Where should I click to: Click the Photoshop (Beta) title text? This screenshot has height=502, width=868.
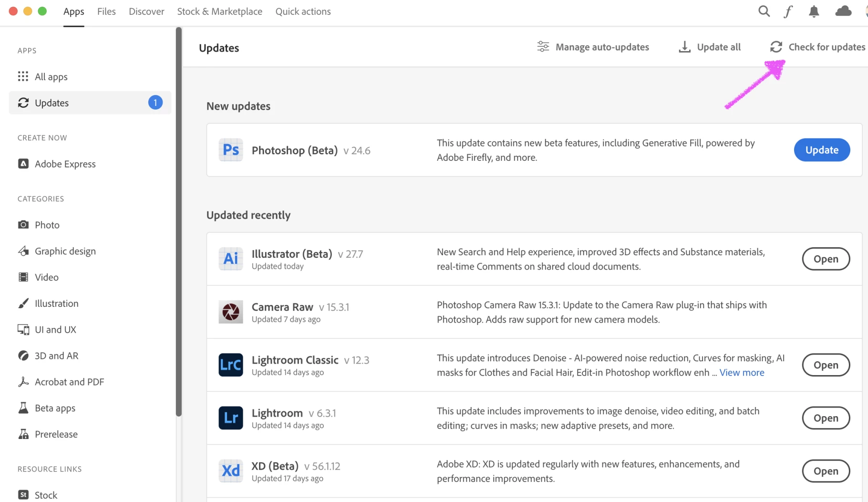tap(294, 150)
